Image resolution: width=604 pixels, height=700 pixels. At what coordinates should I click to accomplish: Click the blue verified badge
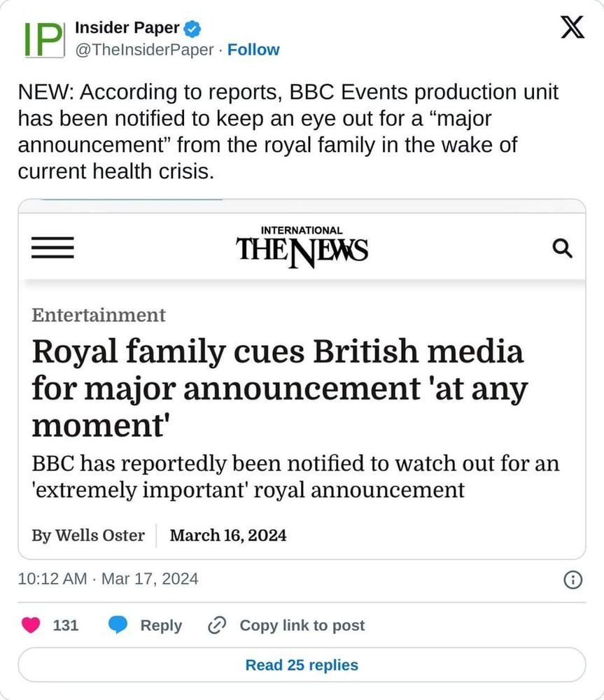(193, 29)
